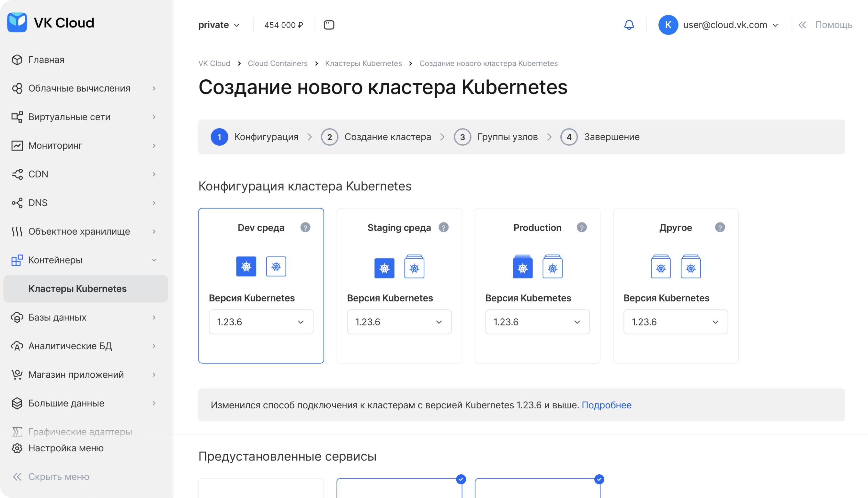The image size is (868, 498).
Task: Click the CDN sidebar icon
Action: point(17,174)
